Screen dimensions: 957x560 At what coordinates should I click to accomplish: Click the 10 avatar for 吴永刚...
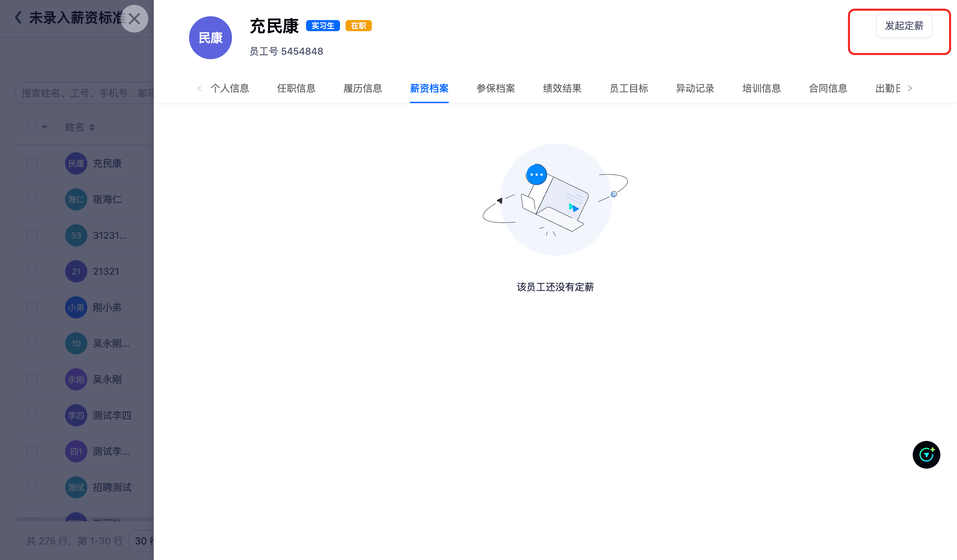pos(76,344)
